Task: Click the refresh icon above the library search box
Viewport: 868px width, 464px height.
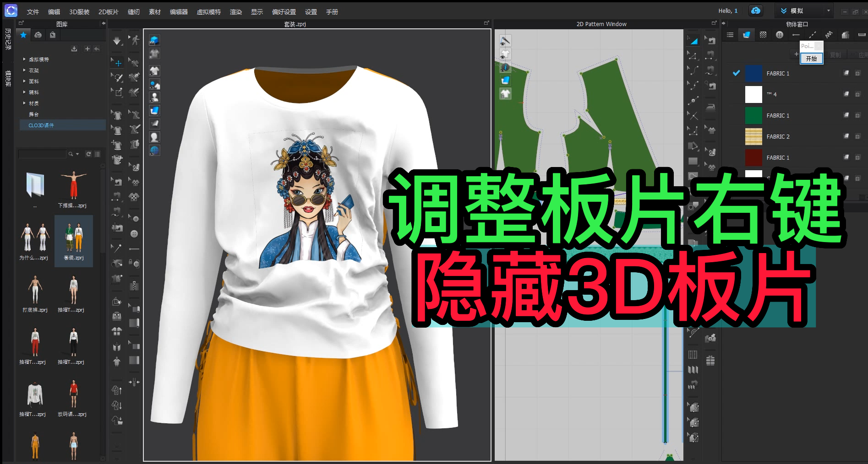Action: [x=89, y=154]
